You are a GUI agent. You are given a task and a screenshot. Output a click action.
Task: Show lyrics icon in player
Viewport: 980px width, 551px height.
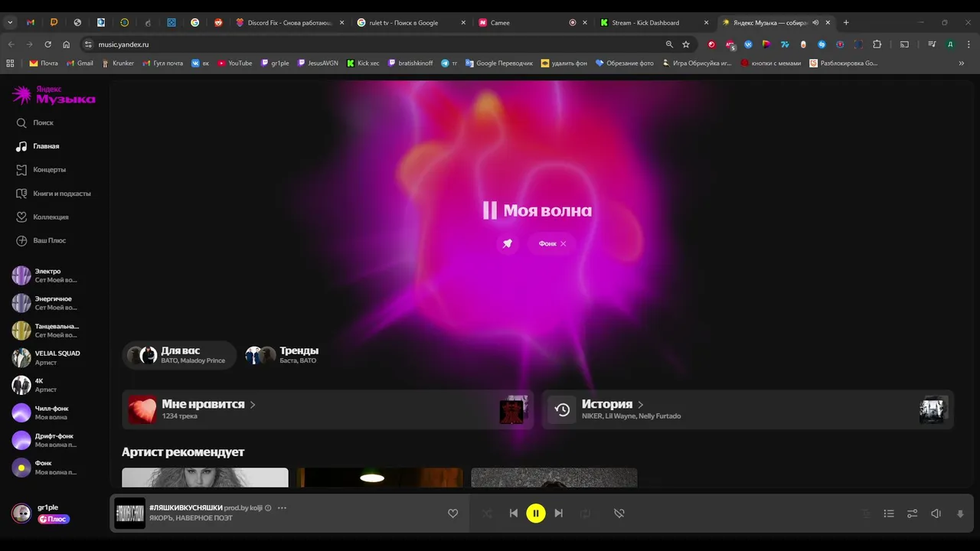(865, 514)
